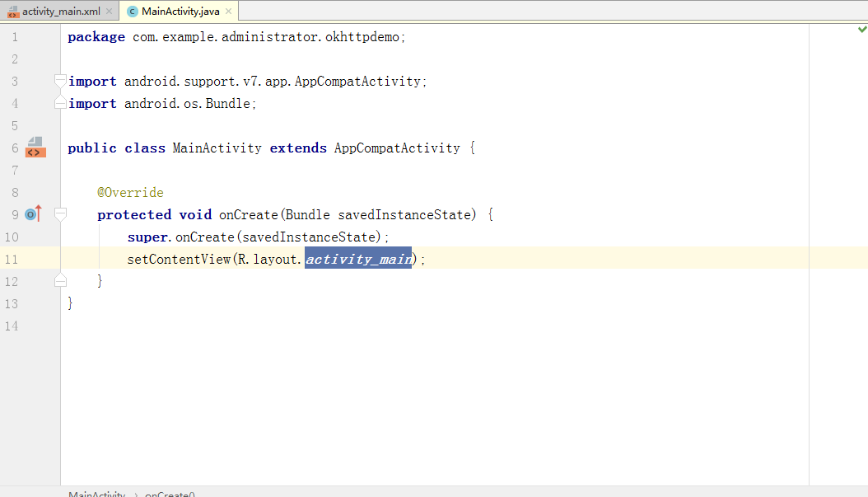Viewport: 868px width, 497px height.
Task: Click the method fold end marker on line 12
Action: click(60, 281)
